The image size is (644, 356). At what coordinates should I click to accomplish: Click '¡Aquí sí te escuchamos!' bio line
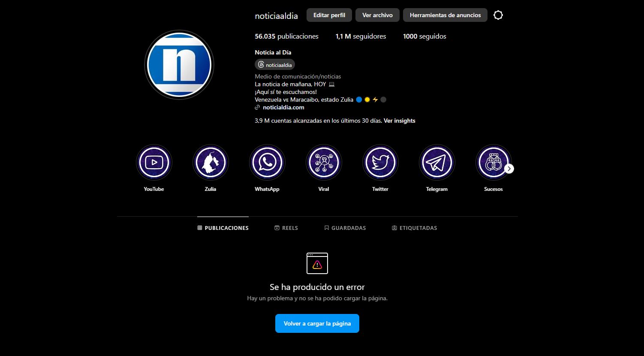[x=286, y=92]
